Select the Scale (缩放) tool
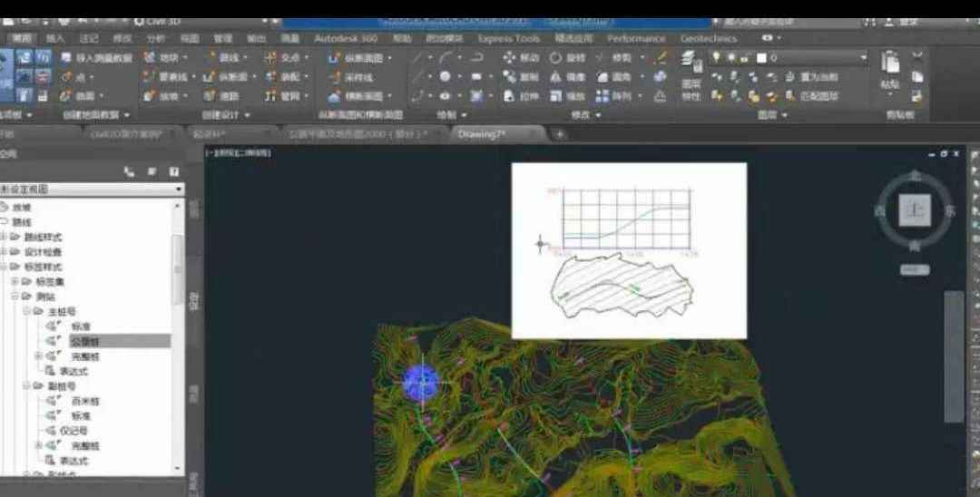The height and width of the screenshot is (497, 980). coord(567,96)
